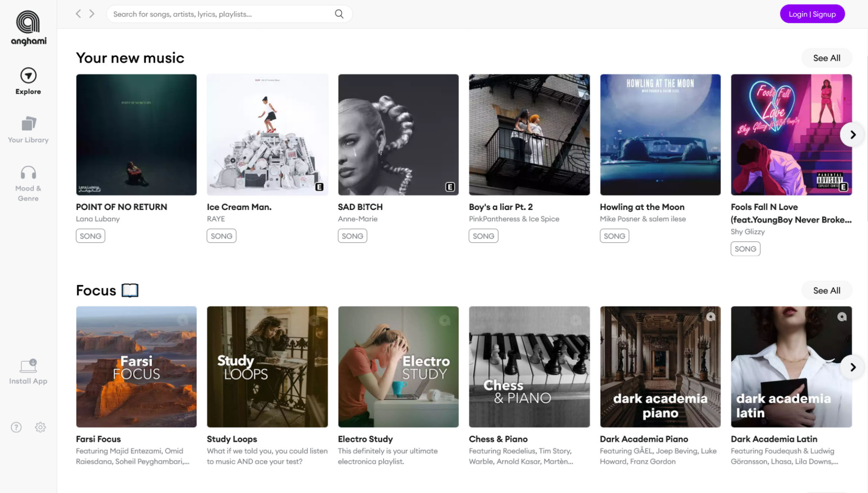The image size is (868, 493).
Task: Open the help question mark icon
Action: point(16,428)
